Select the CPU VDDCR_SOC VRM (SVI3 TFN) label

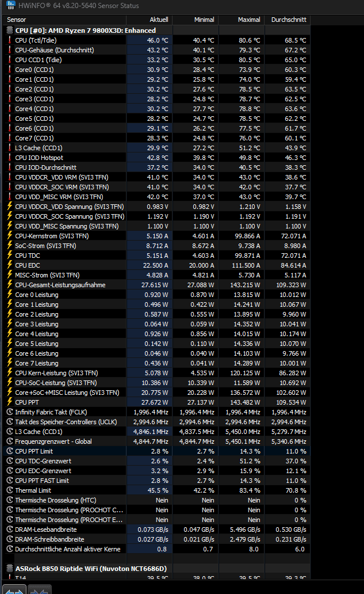[62, 186]
